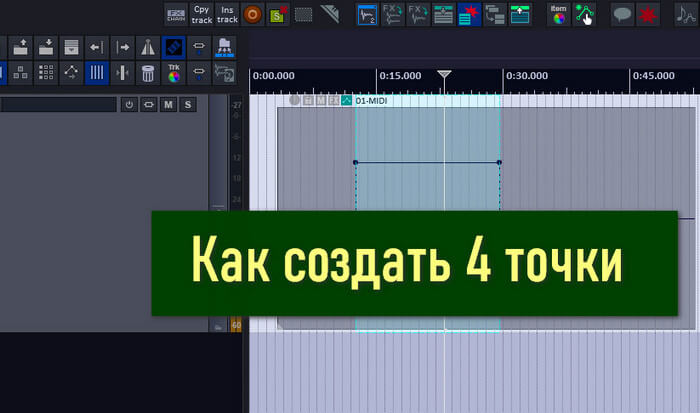700x413 pixels.
Task: Click the left arrow to bar icon
Action: 97,47
